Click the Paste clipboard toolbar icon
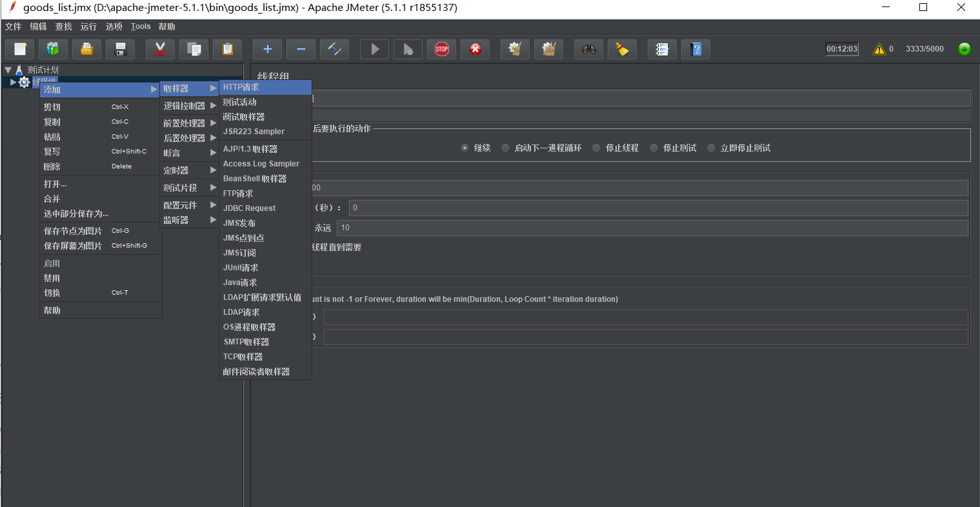This screenshot has height=507, width=980. (227, 49)
